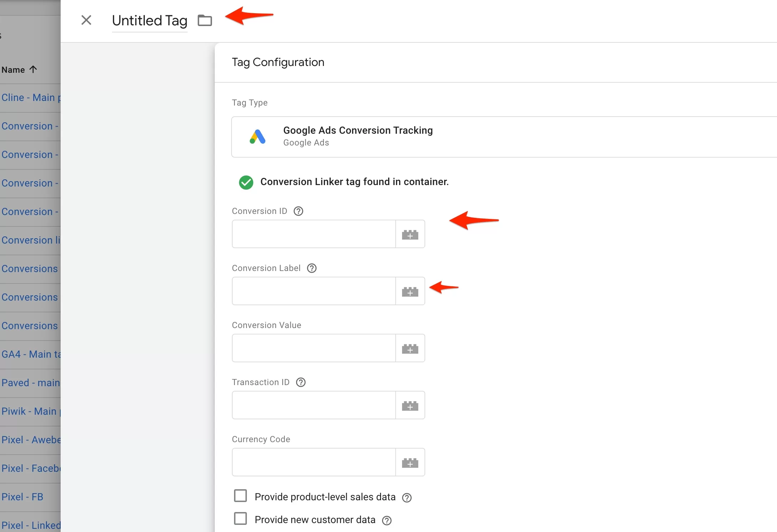
Task: Open help for Conversion ID
Action: coord(298,211)
